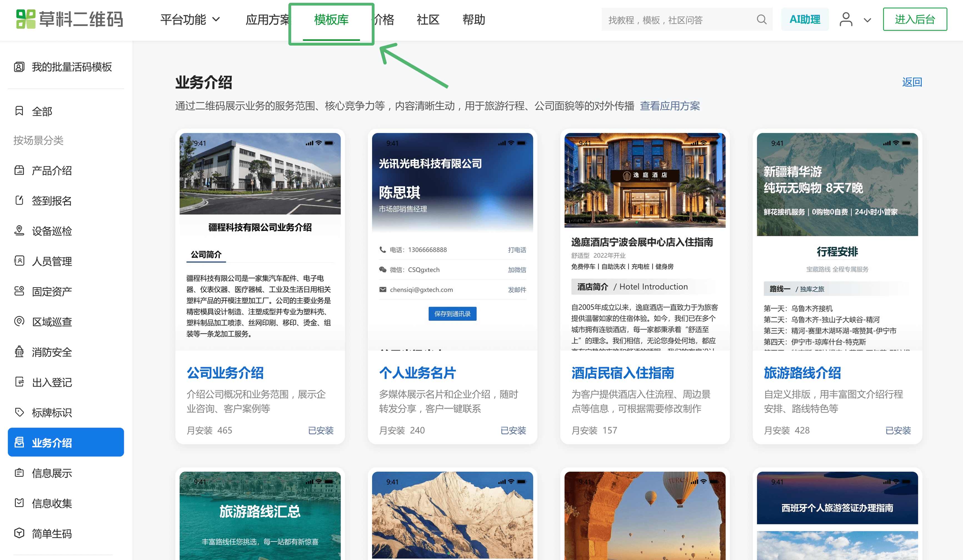Open the 旅游路线汇总 template thumbnail

coord(260,516)
